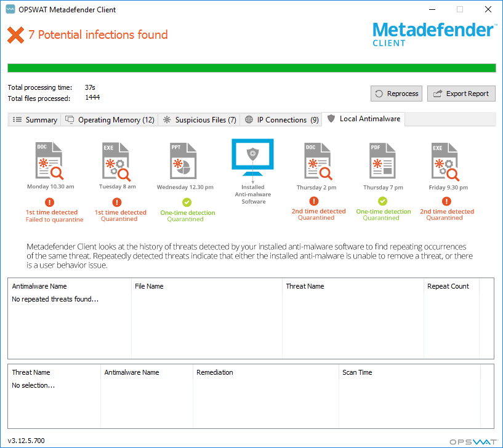Click the Tuesday 8 am EXE threat icon
Screen dimensions: 503x448
(x=116, y=161)
